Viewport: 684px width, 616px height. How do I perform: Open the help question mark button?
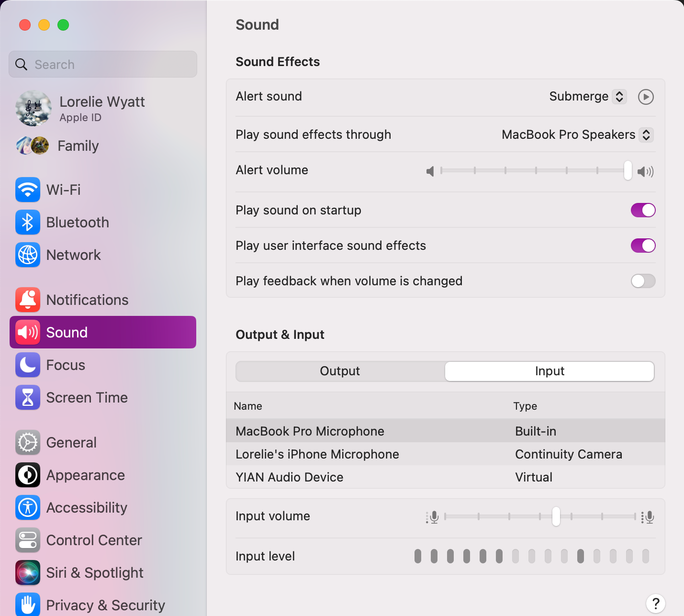(x=655, y=604)
